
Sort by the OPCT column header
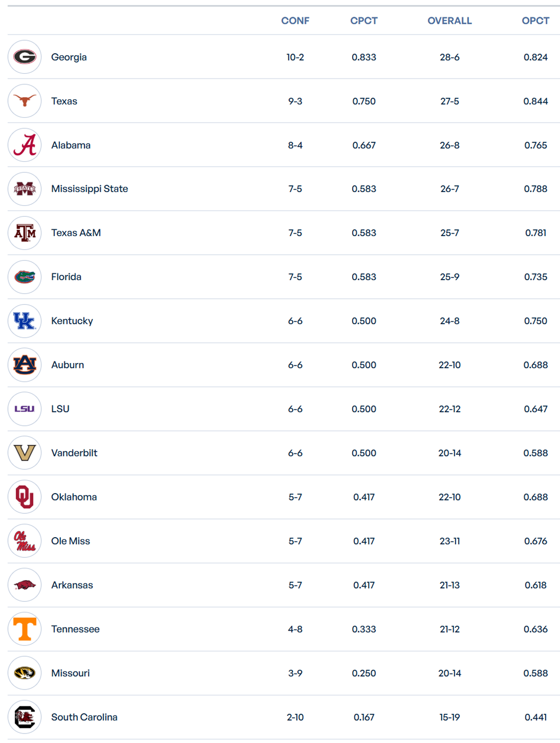coord(535,21)
